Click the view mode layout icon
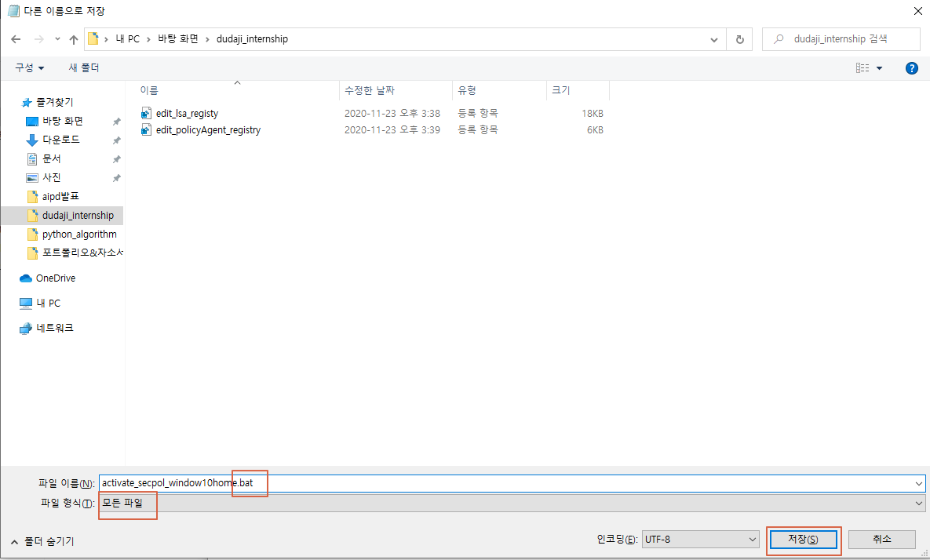Screen dimensions: 930x560 tap(863, 68)
